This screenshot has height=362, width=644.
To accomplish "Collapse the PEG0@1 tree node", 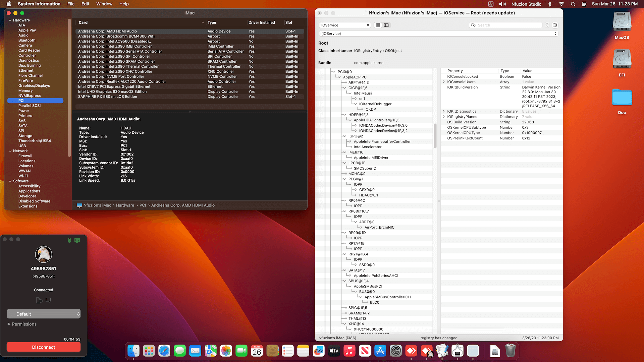I will click(x=344, y=179).
